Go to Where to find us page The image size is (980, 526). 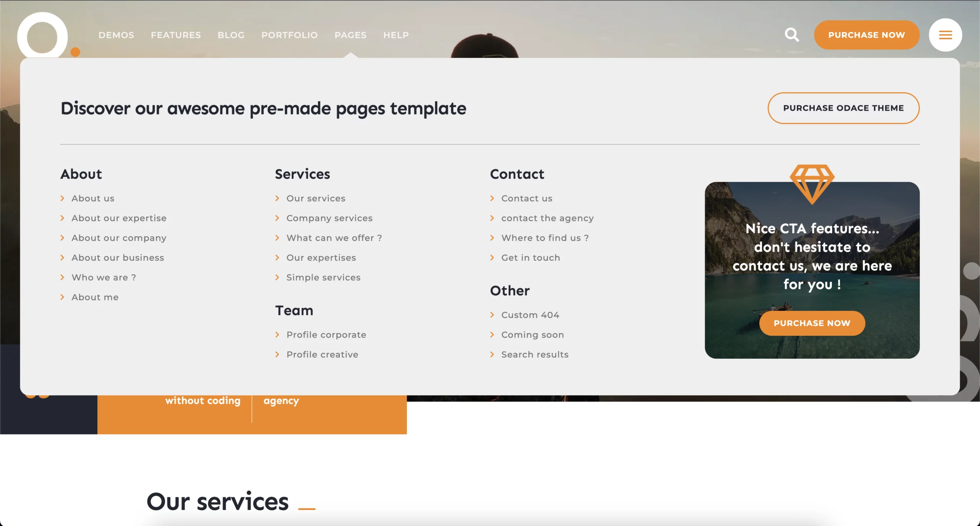[545, 238]
